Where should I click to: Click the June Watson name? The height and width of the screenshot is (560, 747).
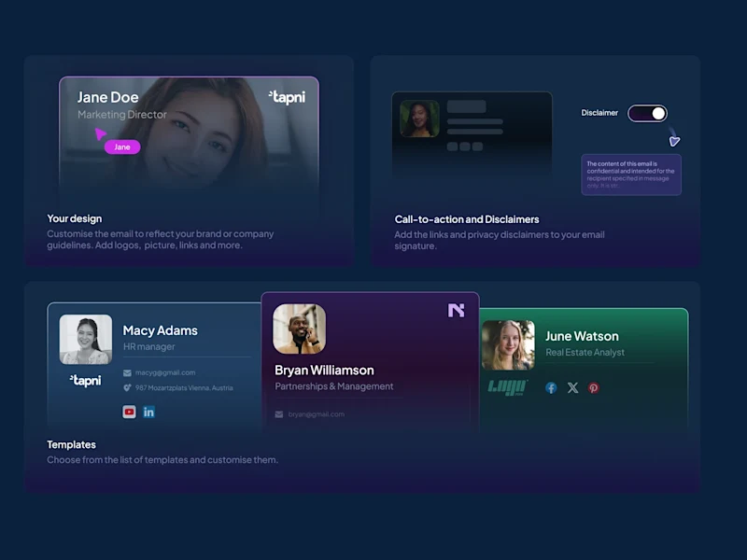pyautogui.click(x=582, y=336)
